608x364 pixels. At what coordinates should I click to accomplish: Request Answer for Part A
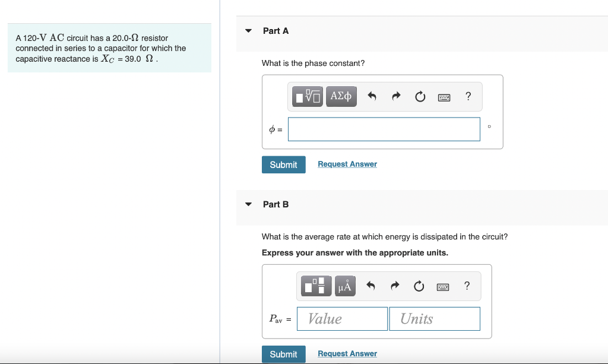(x=347, y=164)
